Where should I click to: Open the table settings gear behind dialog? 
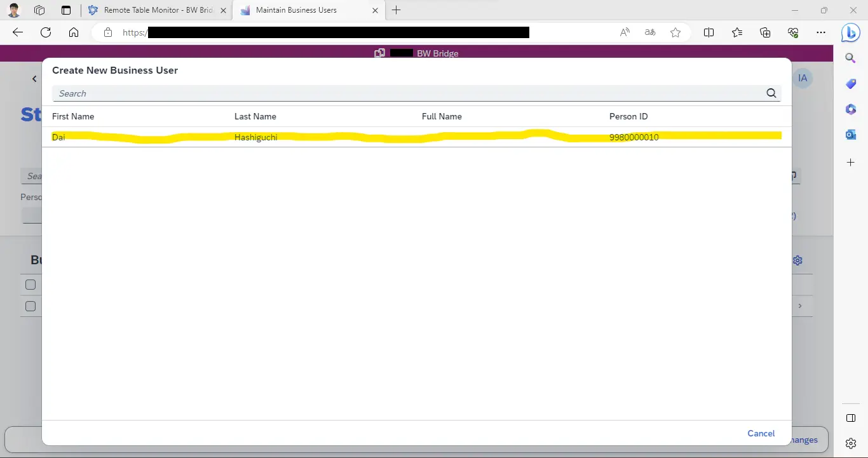(x=798, y=260)
